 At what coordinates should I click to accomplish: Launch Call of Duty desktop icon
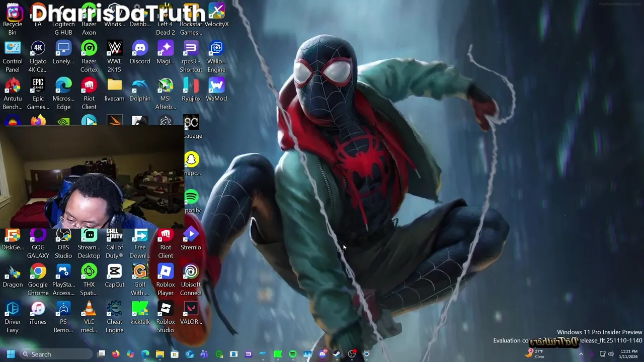[x=115, y=244]
